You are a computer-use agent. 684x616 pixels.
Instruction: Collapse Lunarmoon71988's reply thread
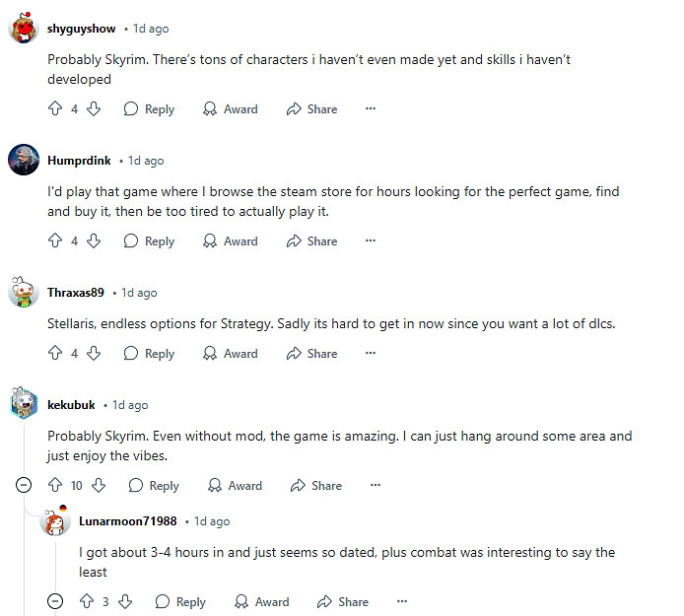(56, 601)
